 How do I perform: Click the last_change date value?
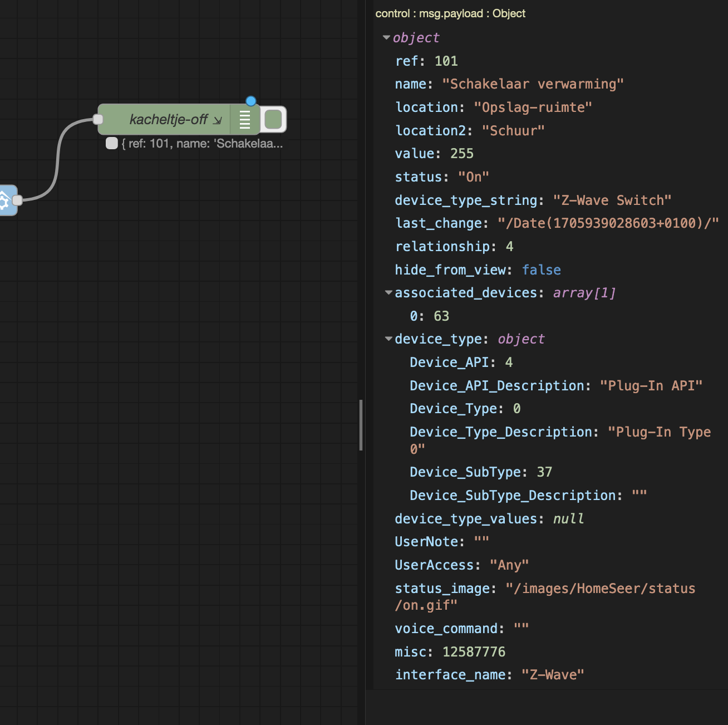pos(608,223)
